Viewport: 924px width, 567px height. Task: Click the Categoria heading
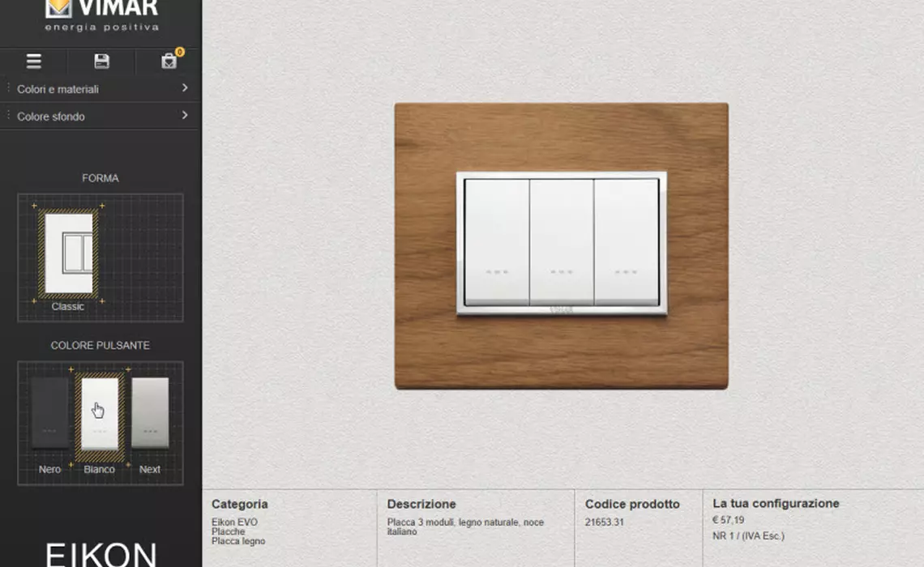click(x=240, y=504)
